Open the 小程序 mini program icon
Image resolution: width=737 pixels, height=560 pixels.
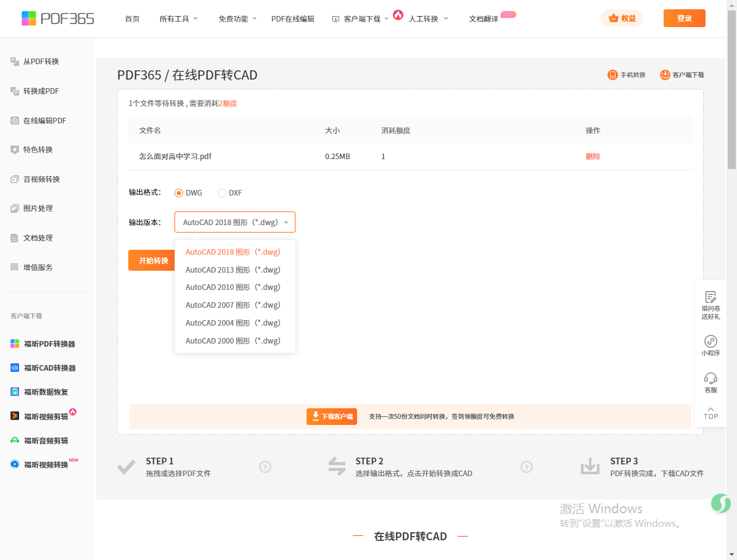point(710,341)
